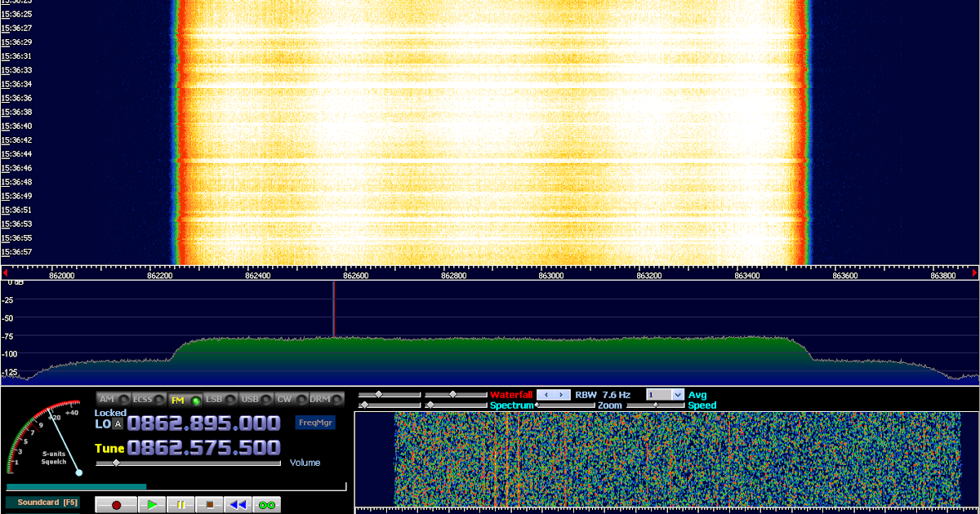Open Soundcard selection with F5 button
The image size is (980, 514).
43,503
